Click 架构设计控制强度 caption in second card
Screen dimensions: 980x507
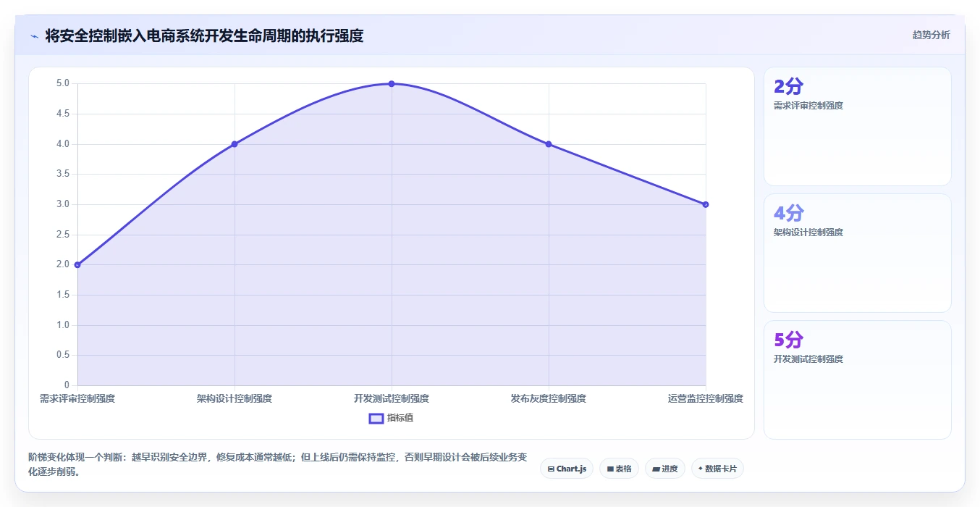point(808,232)
